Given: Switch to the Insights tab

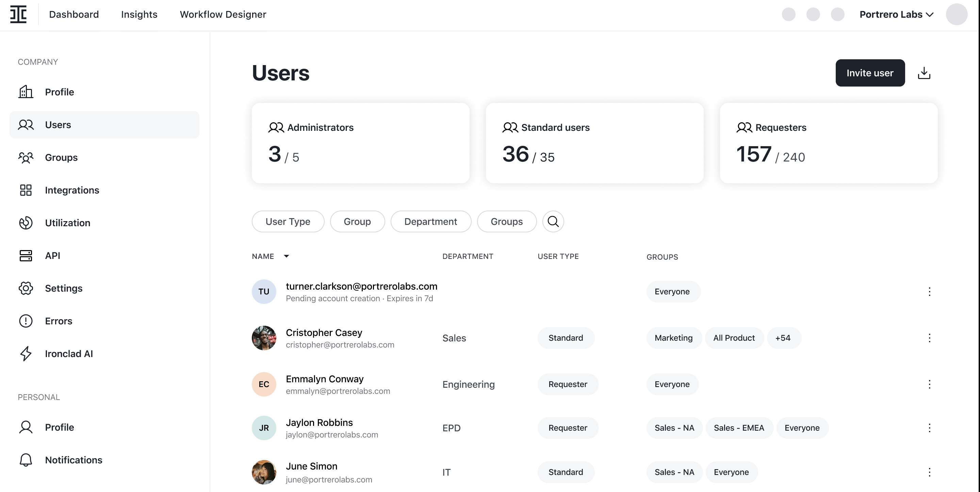Looking at the screenshot, I should coord(139,14).
